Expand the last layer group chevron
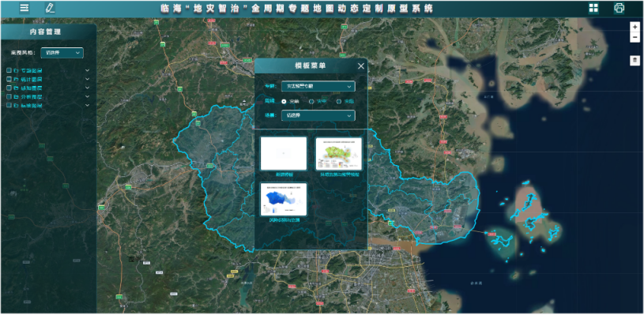644x315 pixels. (x=87, y=106)
